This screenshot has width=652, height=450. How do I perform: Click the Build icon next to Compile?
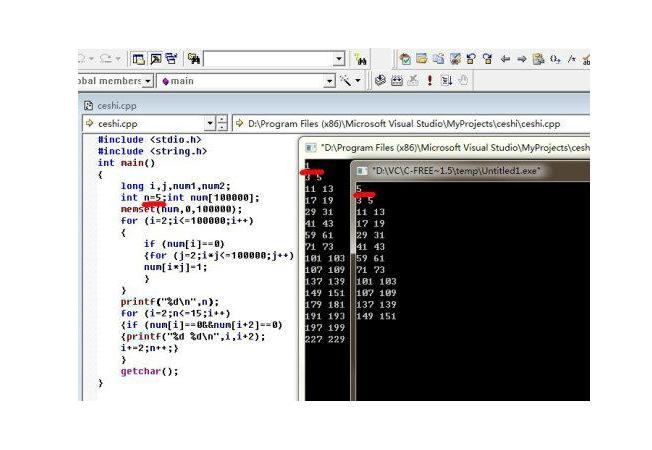tap(396, 81)
